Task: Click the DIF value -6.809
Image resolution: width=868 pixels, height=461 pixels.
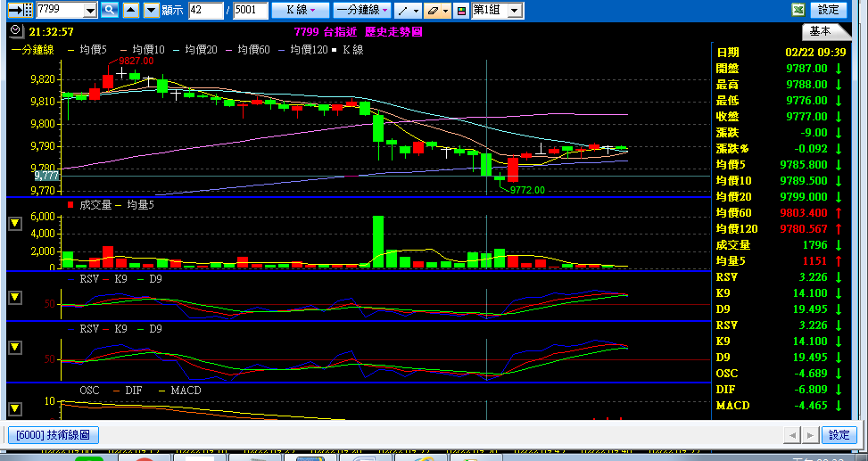Action: click(x=809, y=390)
